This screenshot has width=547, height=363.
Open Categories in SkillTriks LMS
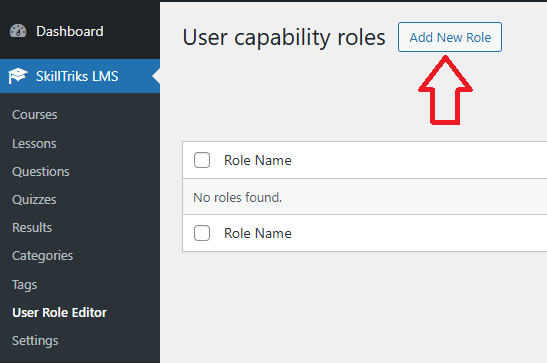coord(43,256)
